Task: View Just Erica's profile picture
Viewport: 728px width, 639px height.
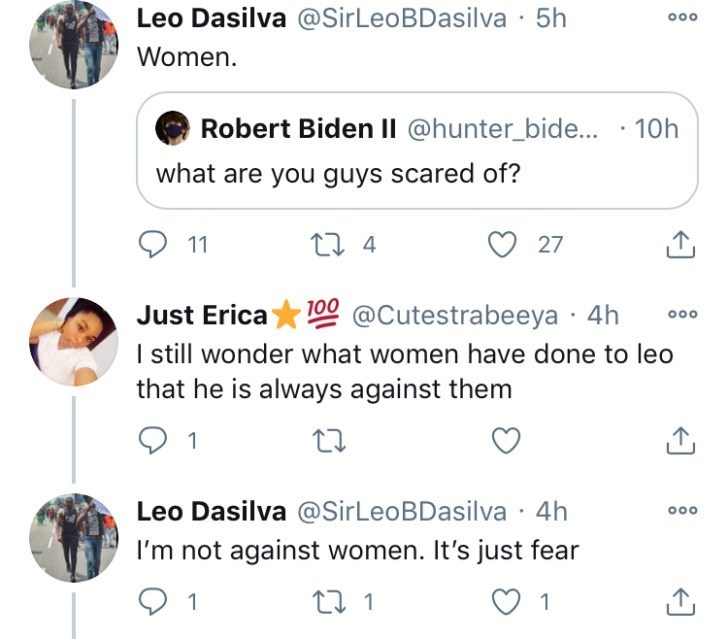Action: click(x=74, y=342)
